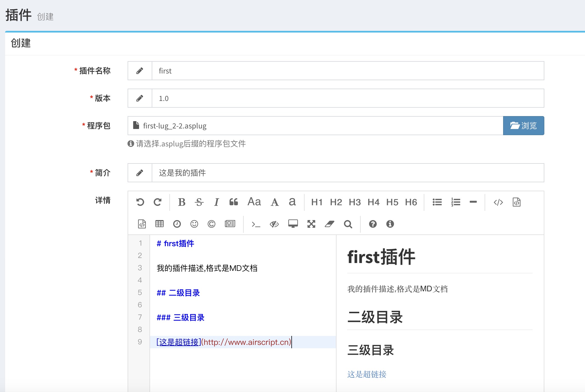Click the preview heading first插件

(x=381, y=257)
